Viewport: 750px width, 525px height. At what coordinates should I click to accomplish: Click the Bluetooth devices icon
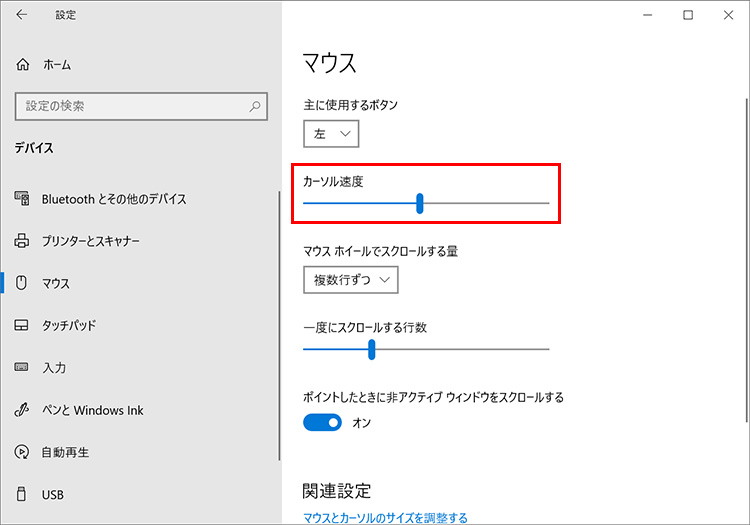[x=23, y=199]
